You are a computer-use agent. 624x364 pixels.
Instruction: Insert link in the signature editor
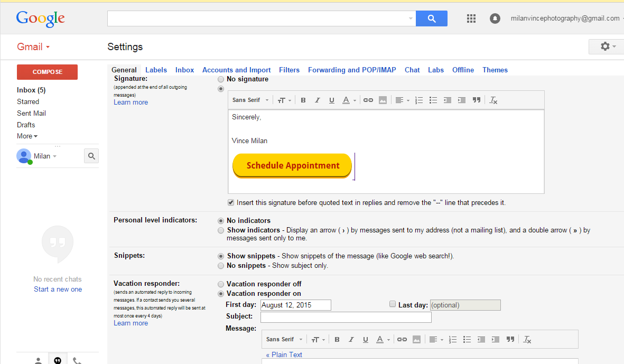368,100
